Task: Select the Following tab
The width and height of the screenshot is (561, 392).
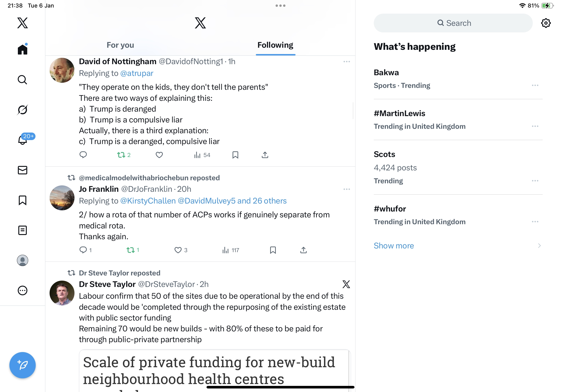Action: 275,45
